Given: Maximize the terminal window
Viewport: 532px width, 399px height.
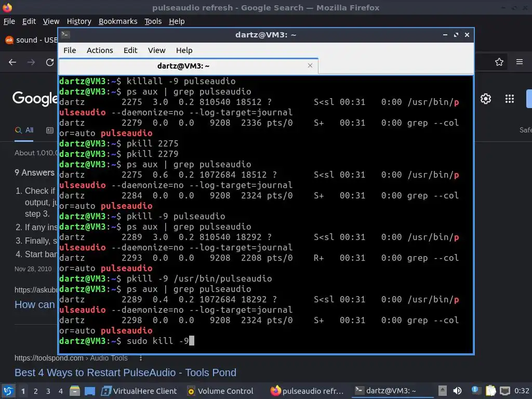Looking at the screenshot, I should [456, 35].
